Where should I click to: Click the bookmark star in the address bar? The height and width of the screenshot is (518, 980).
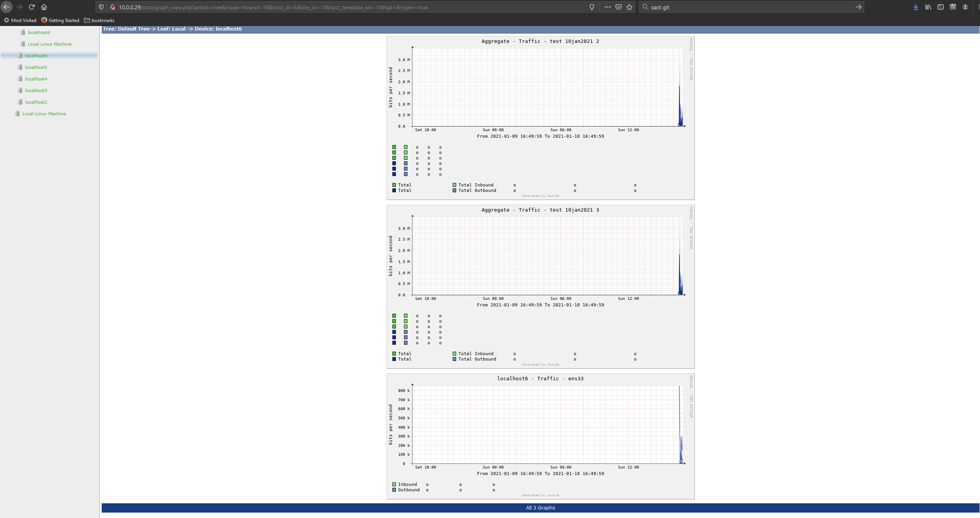[629, 7]
